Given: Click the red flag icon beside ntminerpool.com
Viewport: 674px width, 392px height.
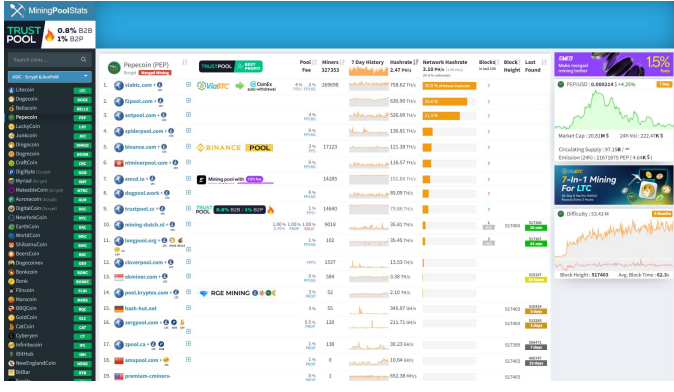Looking at the screenshot, I should click(119, 163).
